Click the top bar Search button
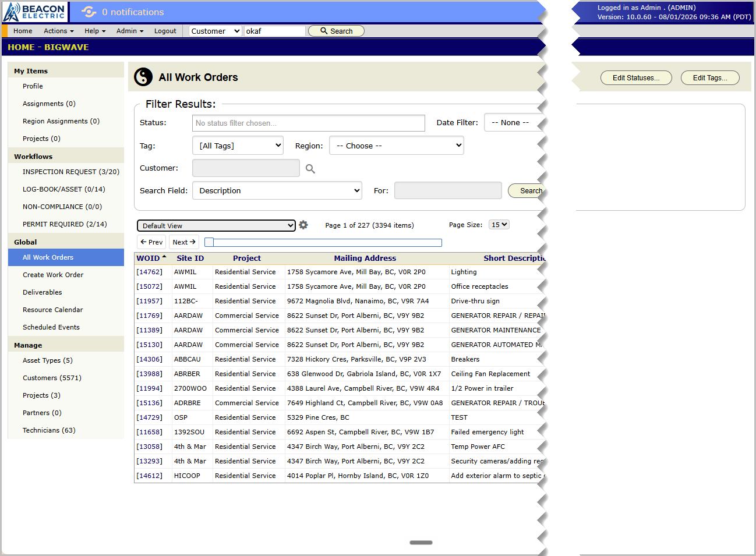Image resolution: width=756 pixels, height=556 pixels. 336,31
